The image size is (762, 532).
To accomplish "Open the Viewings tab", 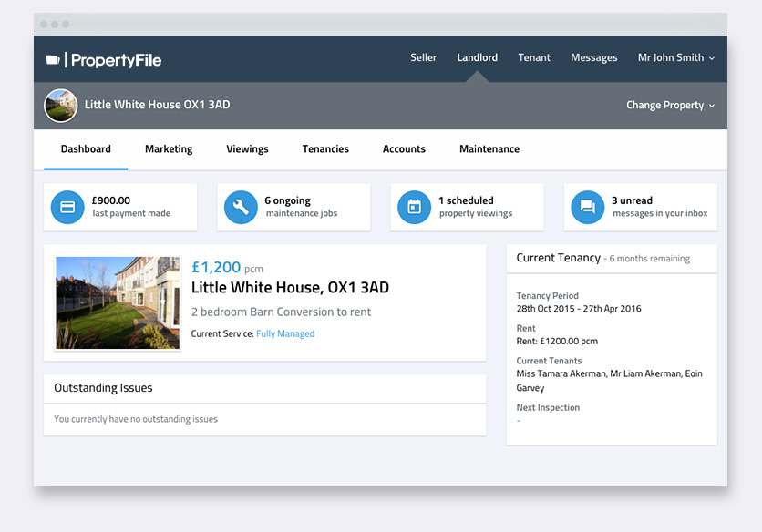I will [247, 149].
